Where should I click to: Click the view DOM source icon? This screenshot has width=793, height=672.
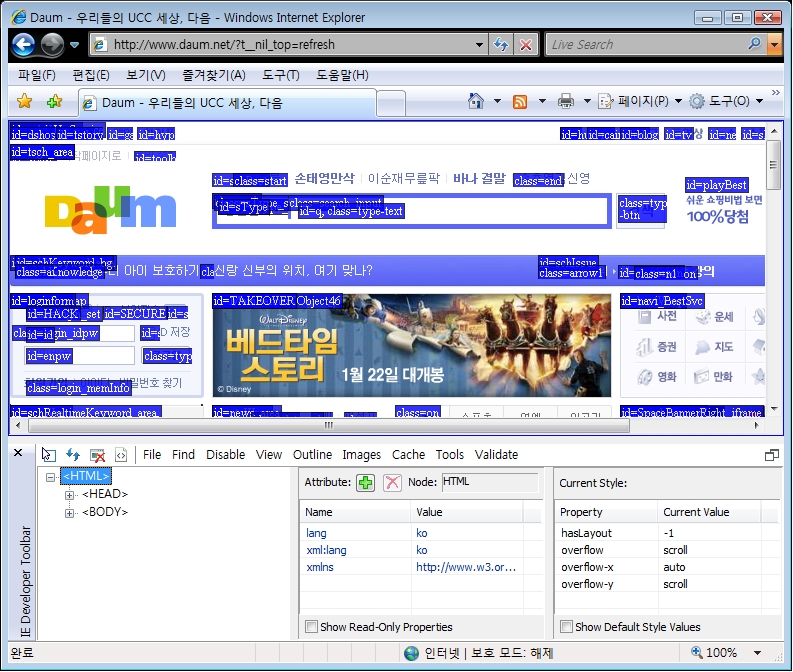pos(121,455)
